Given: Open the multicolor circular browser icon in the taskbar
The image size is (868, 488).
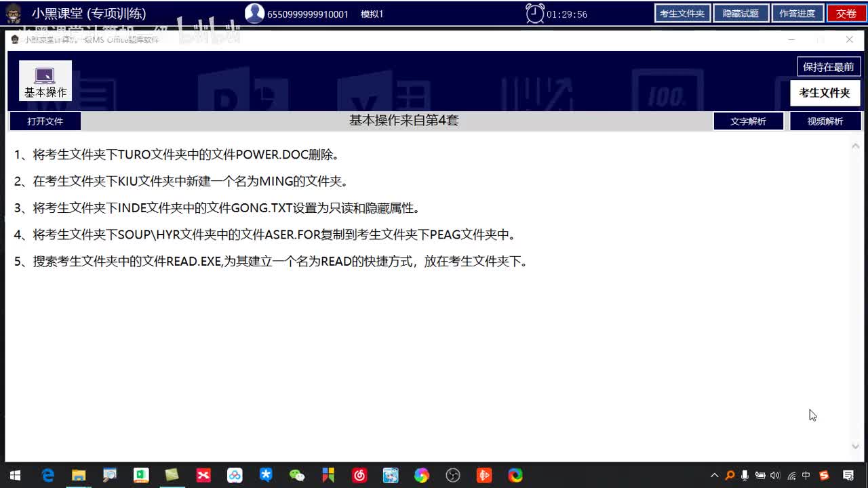Looking at the screenshot, I should pos(515,475).
